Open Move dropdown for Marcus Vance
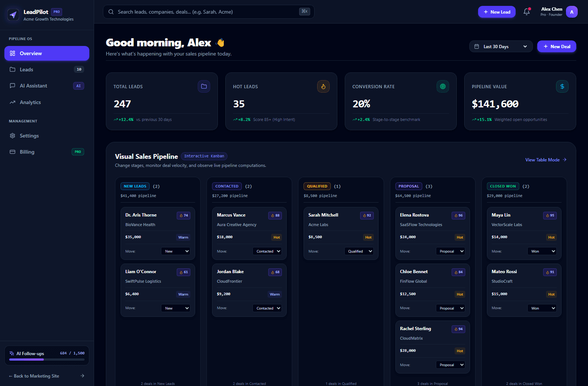 pyautogui.click(x=267, y=251)
